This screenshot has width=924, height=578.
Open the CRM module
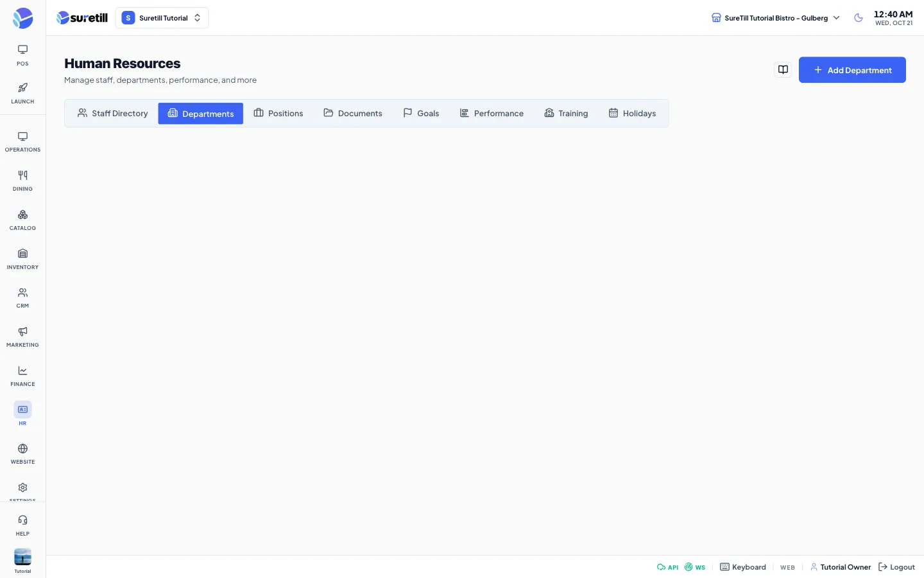click(22, 298)
